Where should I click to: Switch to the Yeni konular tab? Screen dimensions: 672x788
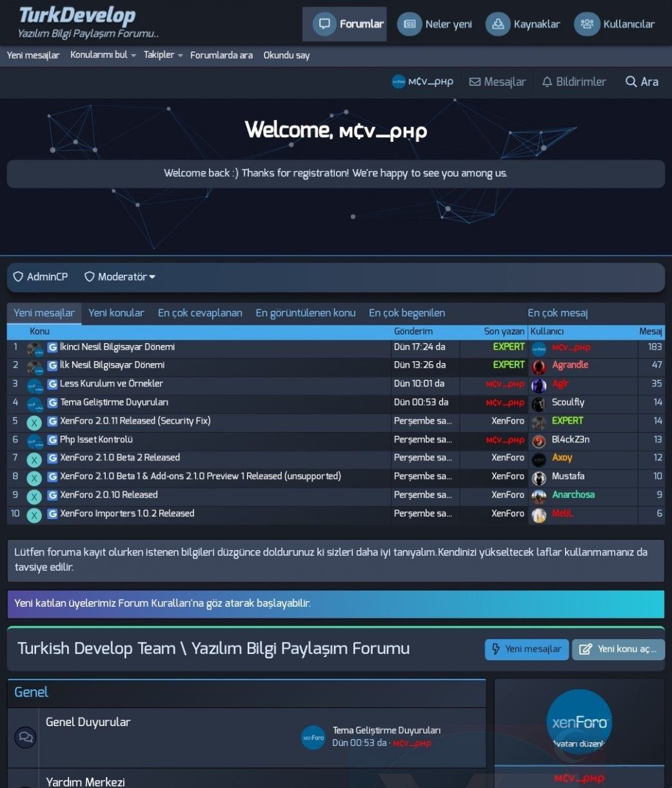pos(116,313)
